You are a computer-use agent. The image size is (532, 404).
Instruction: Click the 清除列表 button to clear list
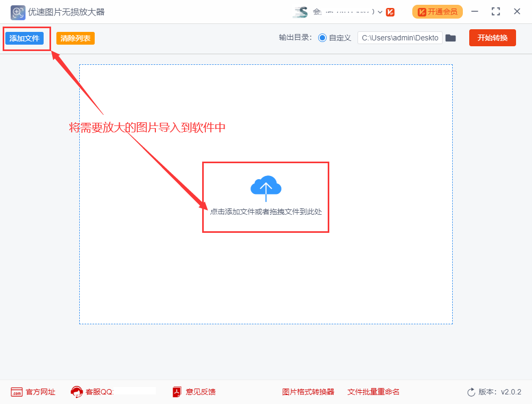[74, 38]
